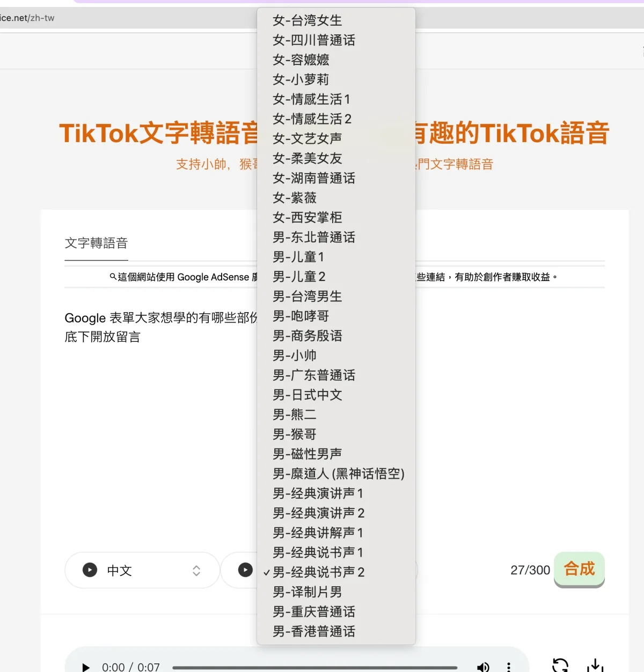
Task: Open audio player more options menu
Action: [x=509, y=667]
